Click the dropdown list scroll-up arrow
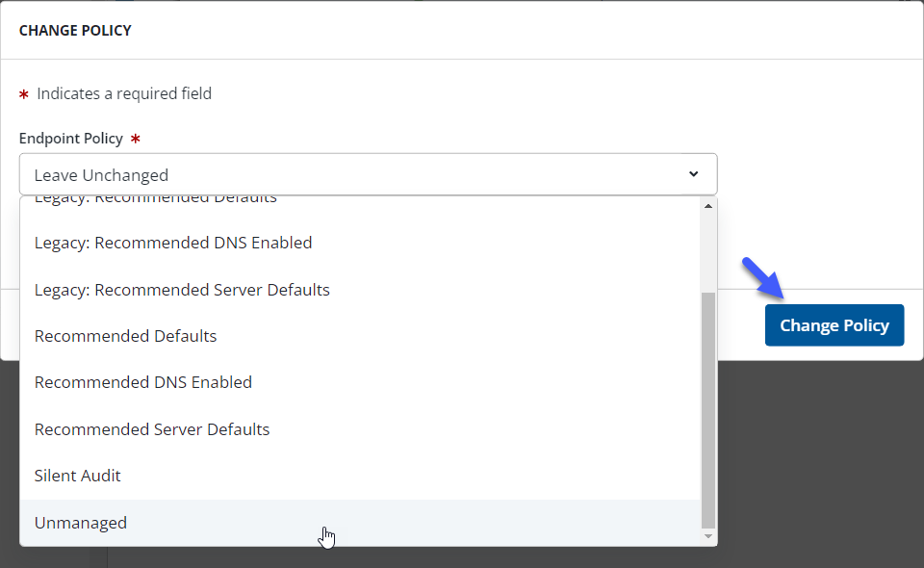Image resolution: width=924 pixels, height=568 pixels. (x=708, y=206)
